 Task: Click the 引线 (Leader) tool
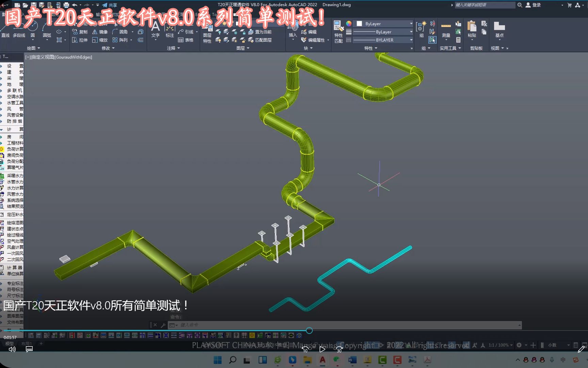pyautogui.click(x=186, y=32)
